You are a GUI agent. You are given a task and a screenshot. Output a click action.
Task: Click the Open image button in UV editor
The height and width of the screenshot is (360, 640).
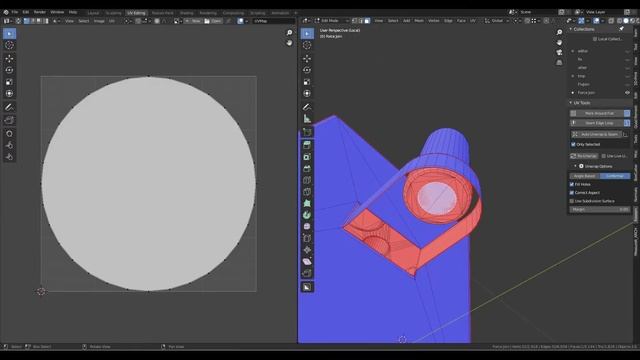tap(213, 21)
